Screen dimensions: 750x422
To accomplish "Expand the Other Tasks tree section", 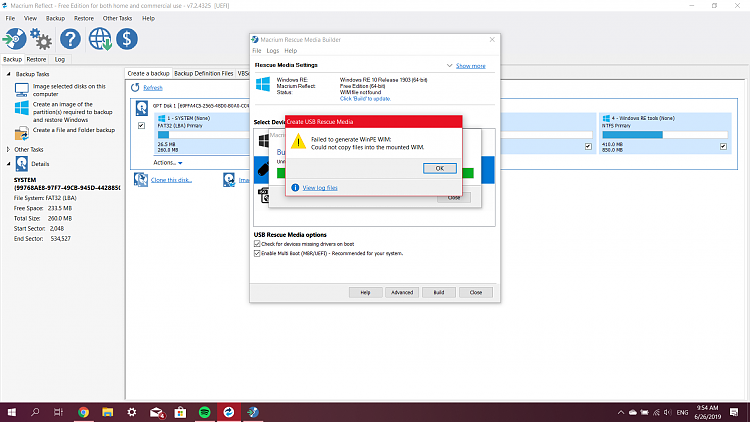I will point(8,149).
